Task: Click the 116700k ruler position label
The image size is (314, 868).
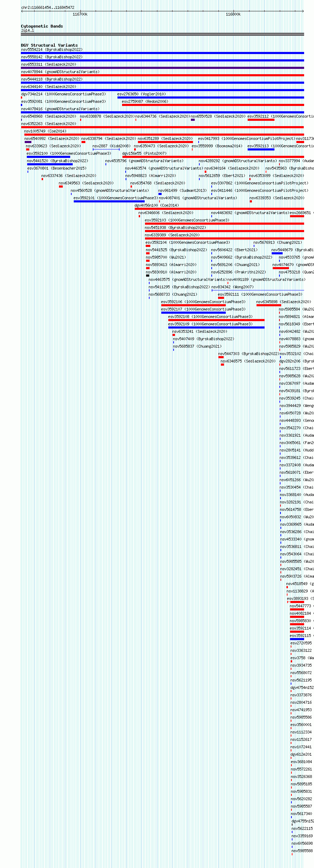Action: pos(80,14)
